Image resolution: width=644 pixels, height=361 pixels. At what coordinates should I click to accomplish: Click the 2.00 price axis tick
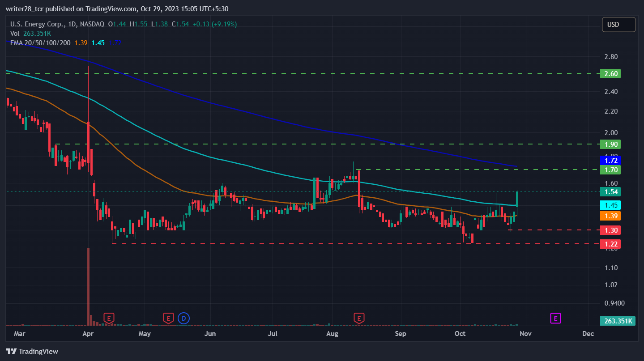click(x=611, y=132)
